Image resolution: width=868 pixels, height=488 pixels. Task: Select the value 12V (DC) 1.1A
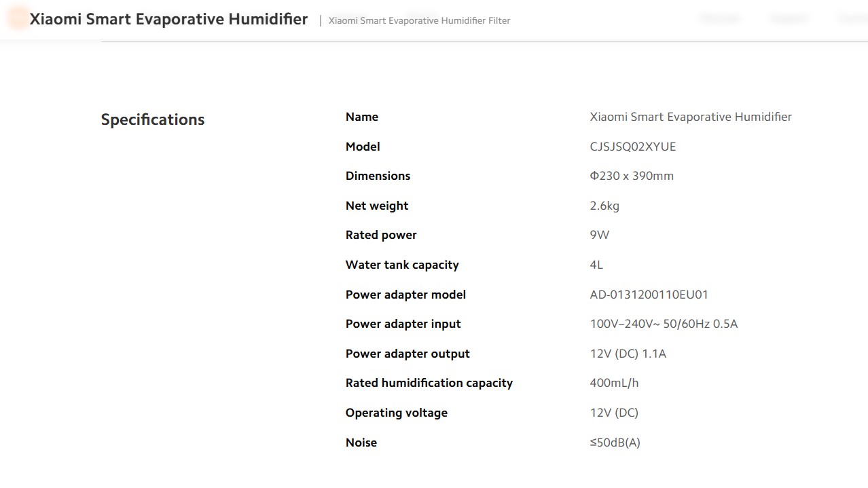[x=628, y=354]
